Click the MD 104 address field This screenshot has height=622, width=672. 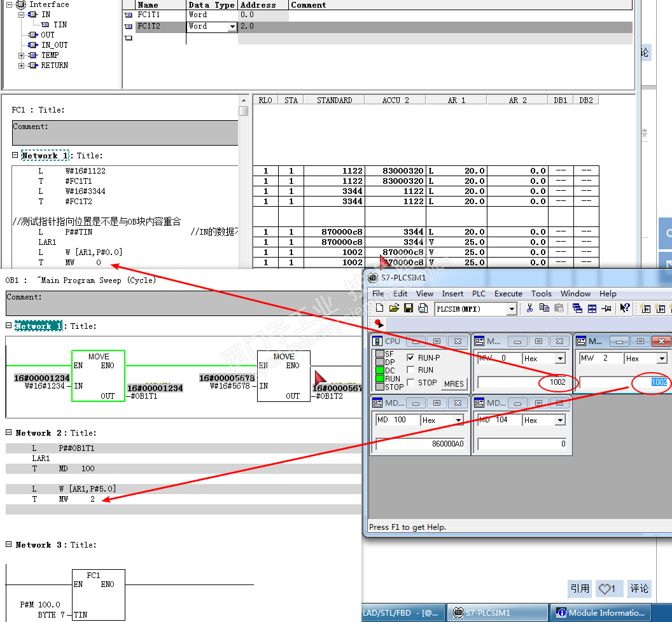pos(500,420)
